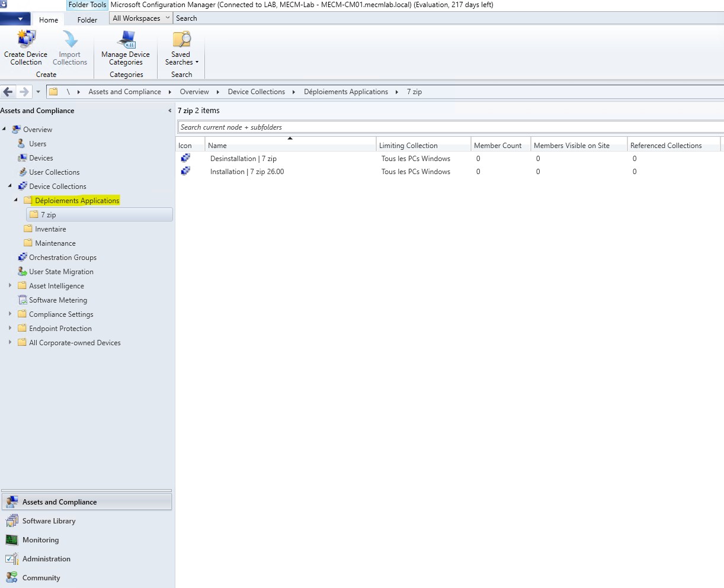Select the Déploiements Applications folder
This screenshot has height=588, width=724.
coord(77,201)
